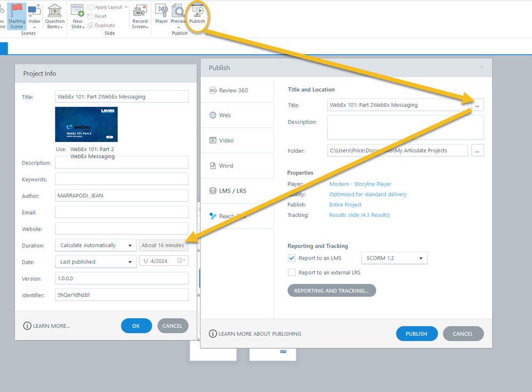Click the Reporting and Tracking button
This screenshot has width=532, height=392.
[331, 290]
